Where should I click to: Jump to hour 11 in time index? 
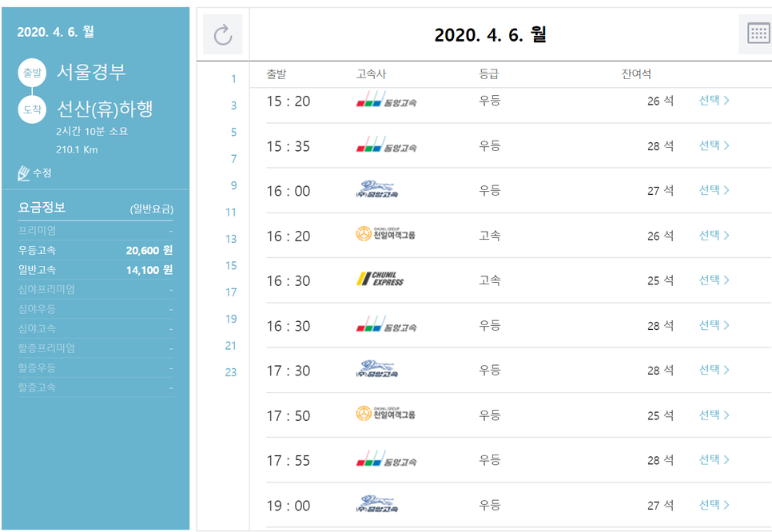click(231, 212)
